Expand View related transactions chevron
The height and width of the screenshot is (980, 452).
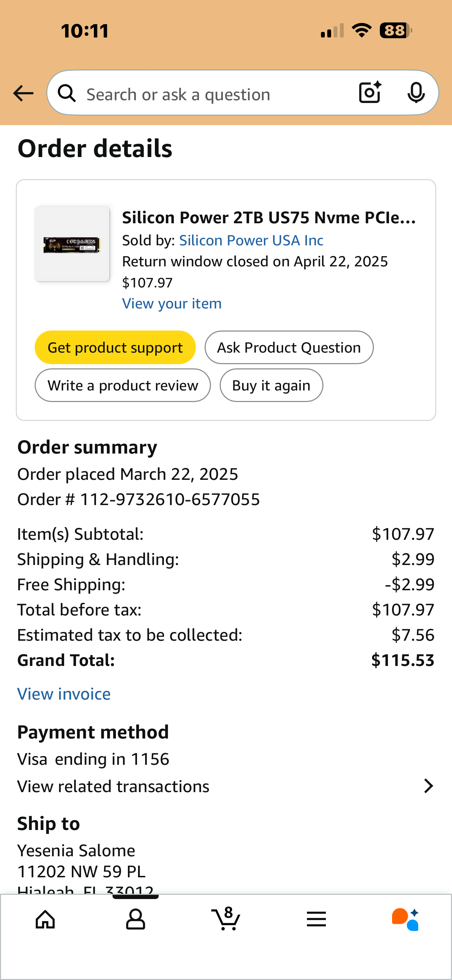coord(429,786)
